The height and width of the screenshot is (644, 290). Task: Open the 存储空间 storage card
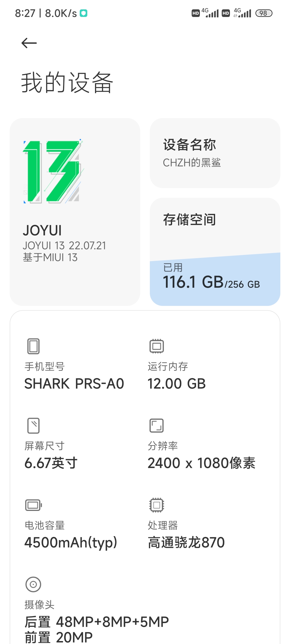(215, 252)
